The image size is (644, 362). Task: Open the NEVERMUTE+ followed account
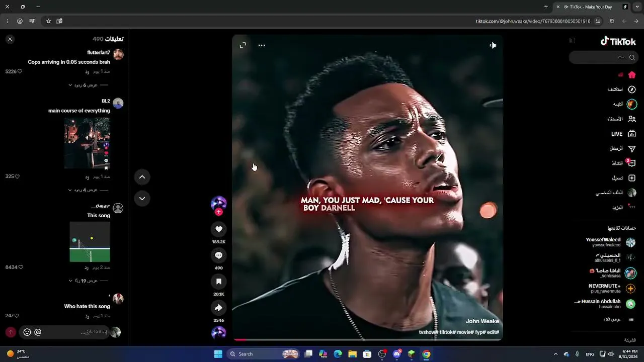point(612,289)
